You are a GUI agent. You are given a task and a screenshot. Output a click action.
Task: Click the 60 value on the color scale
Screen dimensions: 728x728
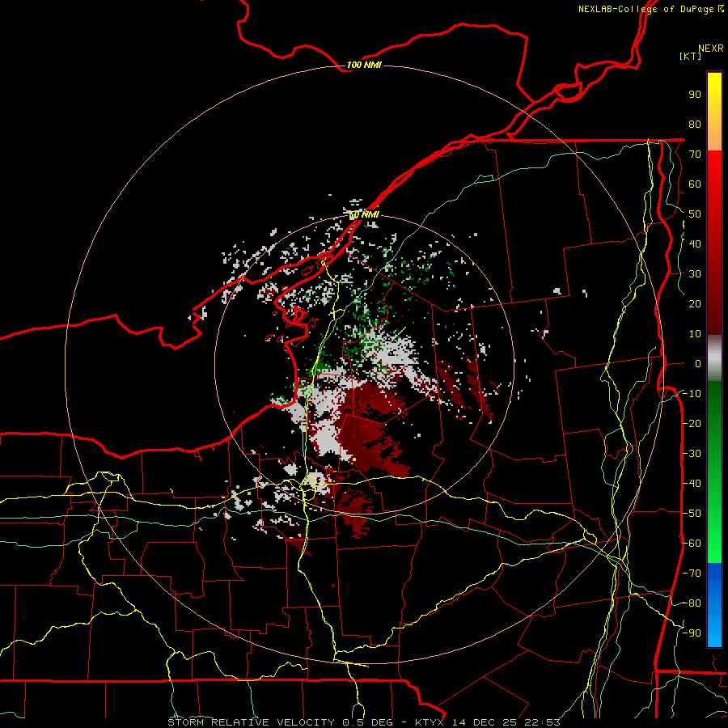(x=695, y=184)
